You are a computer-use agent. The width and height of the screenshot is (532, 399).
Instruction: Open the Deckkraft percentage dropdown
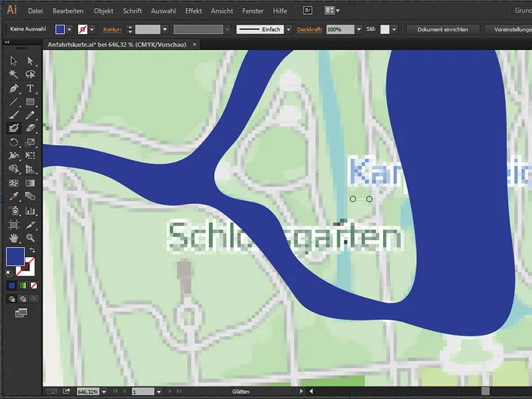tap(358, 29)
